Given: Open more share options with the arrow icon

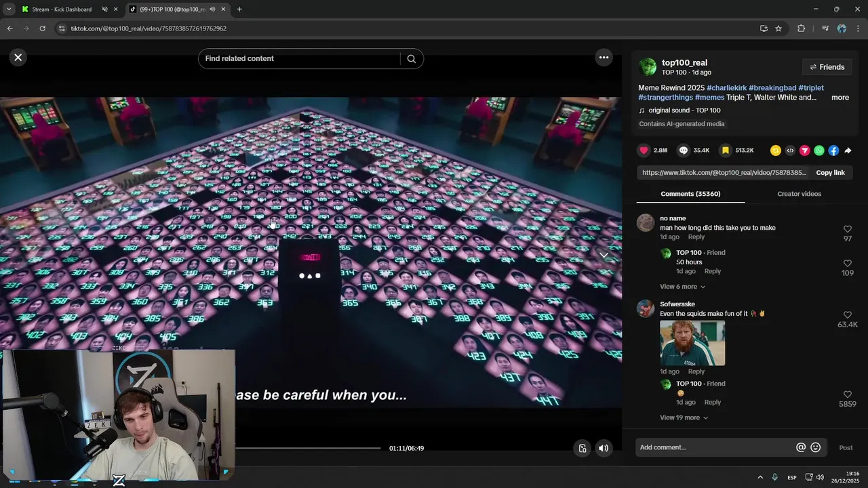Looking at the screenshot, I should pos(848,150).
